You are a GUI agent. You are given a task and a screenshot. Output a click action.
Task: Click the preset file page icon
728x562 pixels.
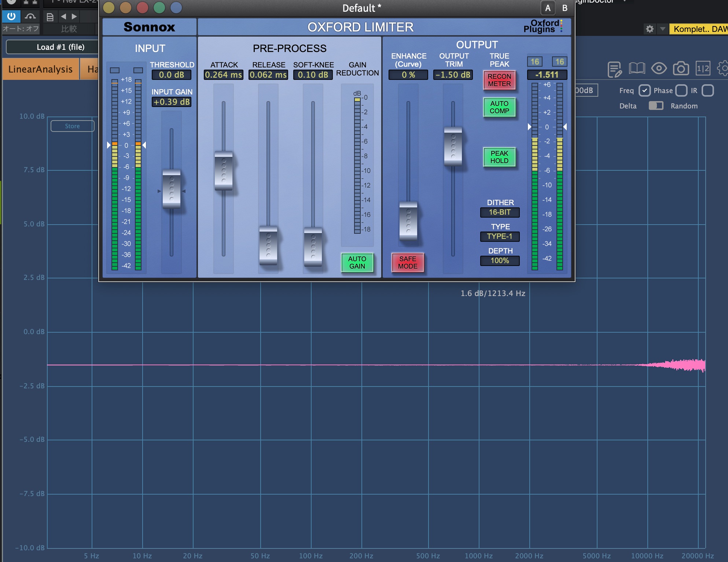tap(50, 17)
